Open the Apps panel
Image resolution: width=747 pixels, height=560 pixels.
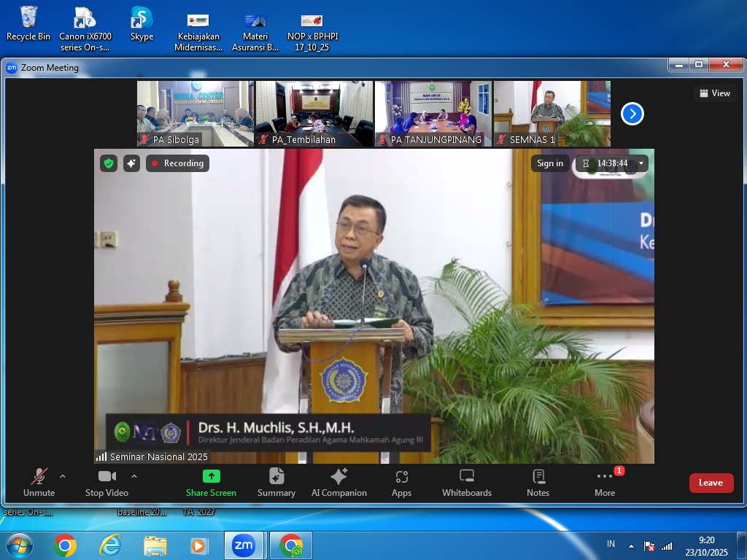click(x=401, y=483)
